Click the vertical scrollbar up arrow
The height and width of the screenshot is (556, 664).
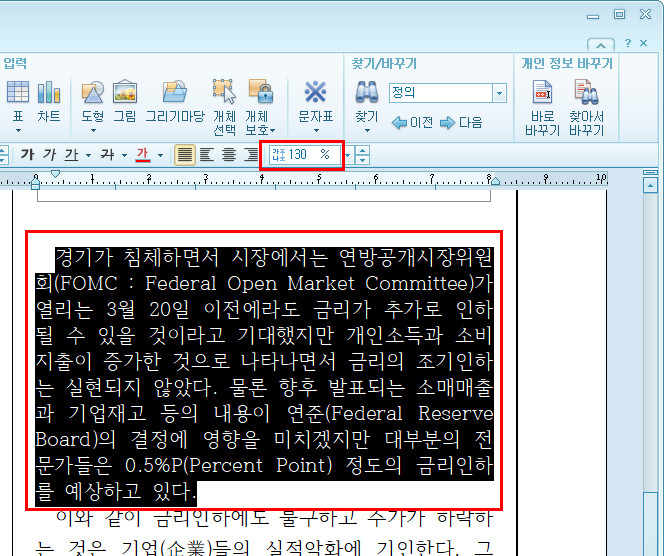coord(650,186)
